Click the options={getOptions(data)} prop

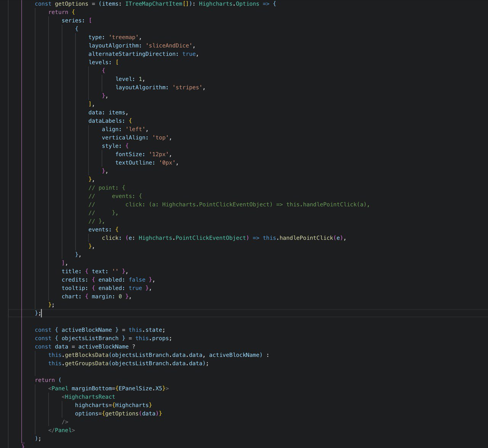(119, 414)
